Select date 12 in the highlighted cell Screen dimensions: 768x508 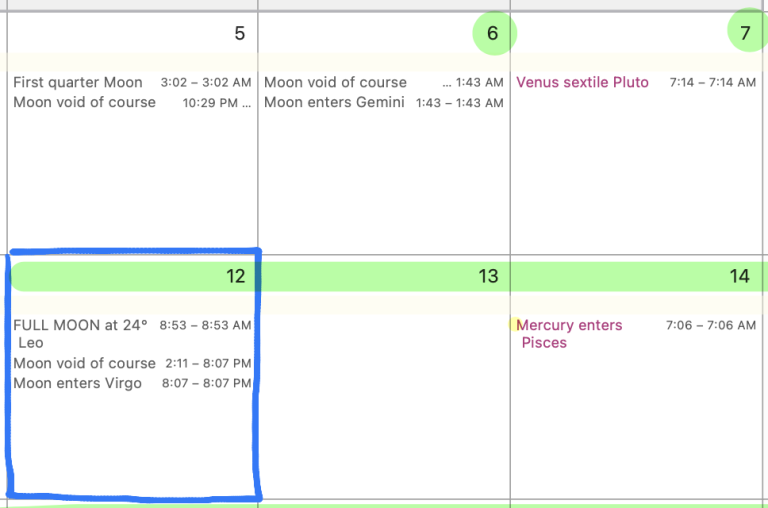[236, 276]
